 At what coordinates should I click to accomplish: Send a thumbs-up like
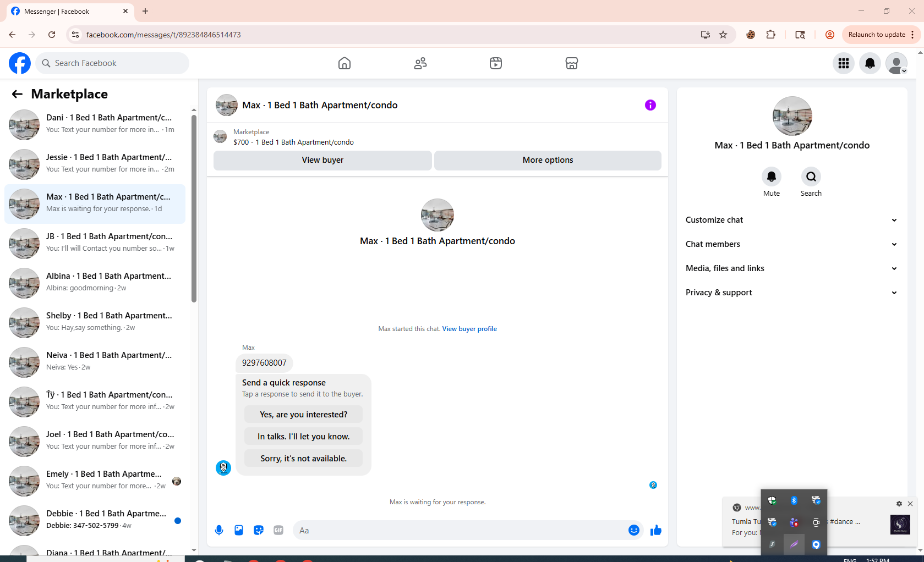656,530
